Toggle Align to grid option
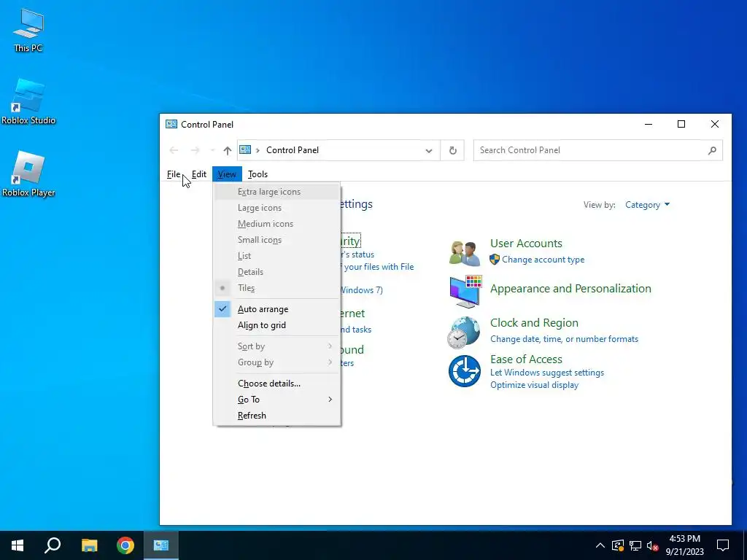The width and height of the screenshot is (747, 560). click(x=276, y=325)
